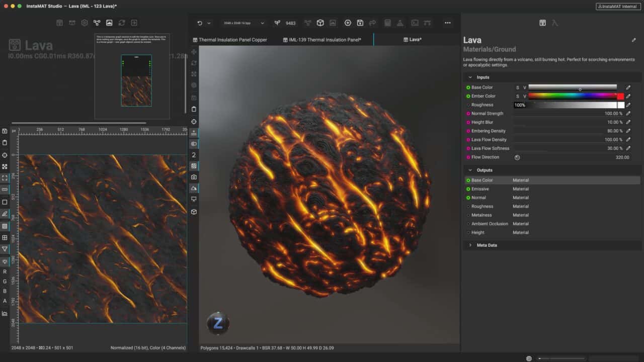Click the pencil icon beside the Lava title
Screen dimensions: 644x362
pos(633,40)
